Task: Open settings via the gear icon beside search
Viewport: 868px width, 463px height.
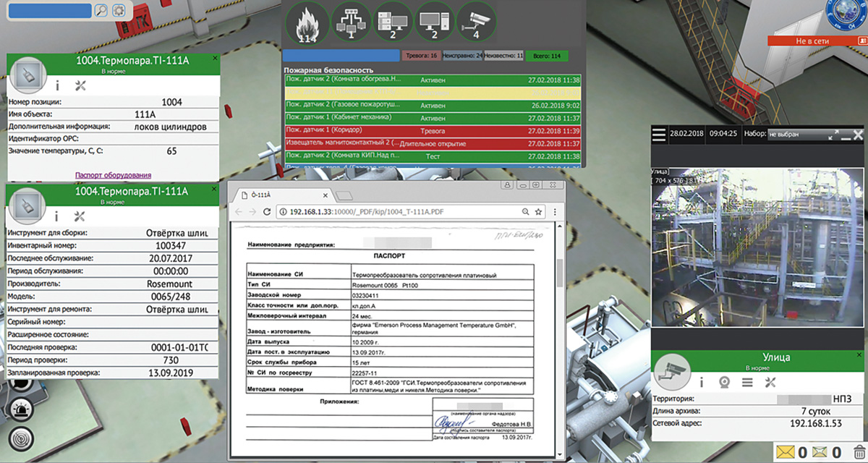Action: tap(119, 11)
